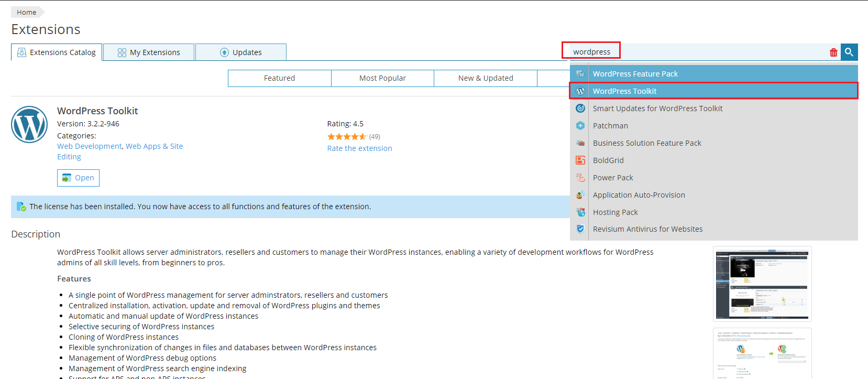Choose Business Solution Feature Pack suggestion
Image resolution: width=868 pixels, height=379 pixels.
pyautogui.click(x=646, y=143)
